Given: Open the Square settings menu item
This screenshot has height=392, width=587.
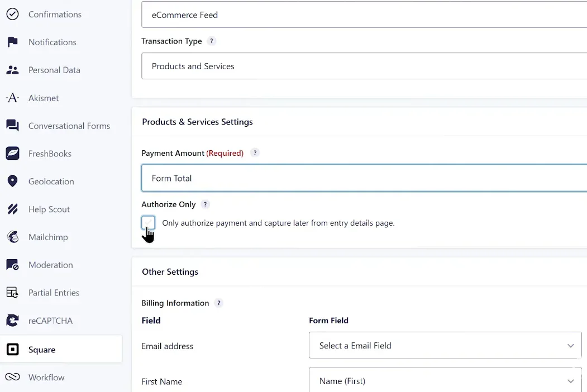Looking at the screenshot, I should (42, 350).
